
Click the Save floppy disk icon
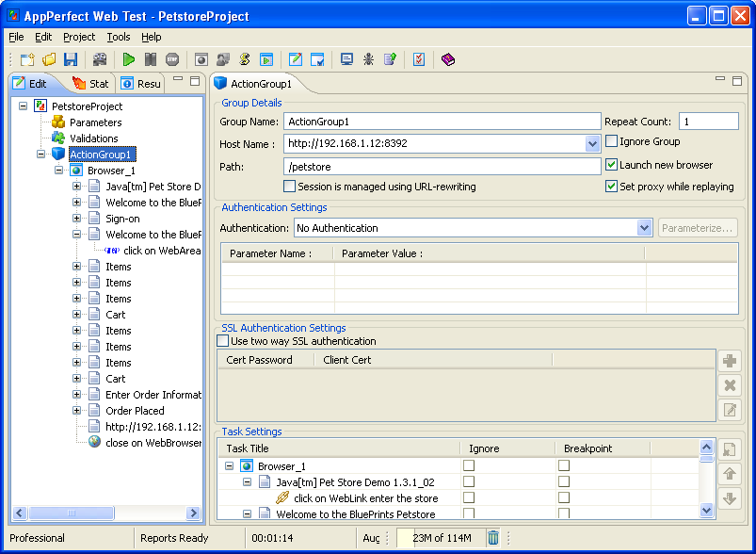[x=70, y=59]
